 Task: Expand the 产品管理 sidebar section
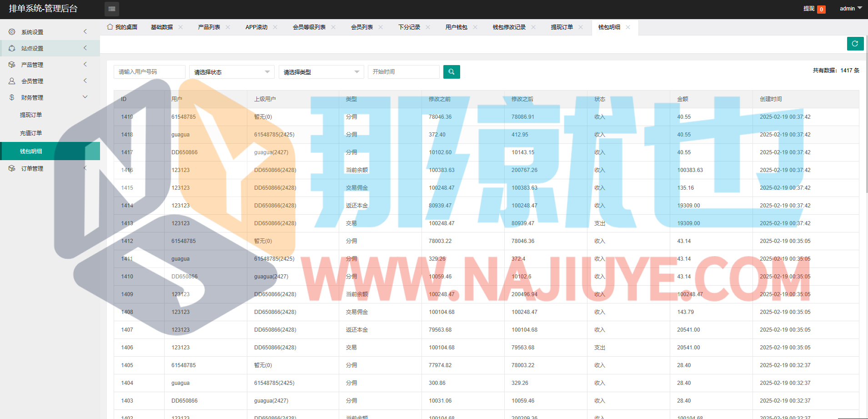[x=85, y=65]
